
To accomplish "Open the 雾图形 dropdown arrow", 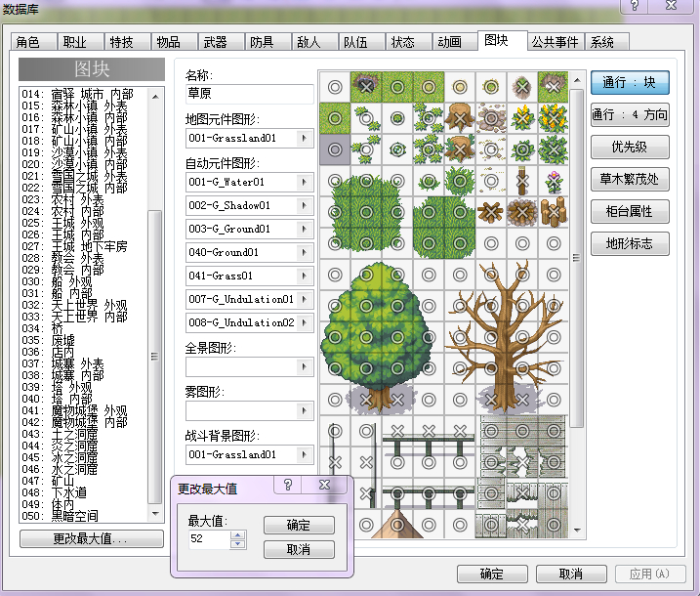I will [x=305, y=410].
